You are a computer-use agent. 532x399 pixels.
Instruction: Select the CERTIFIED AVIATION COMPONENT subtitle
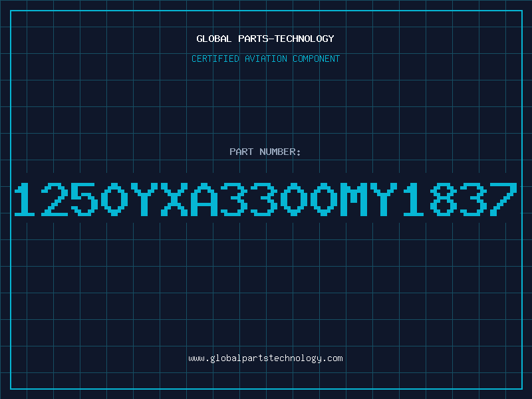point(265,59)
